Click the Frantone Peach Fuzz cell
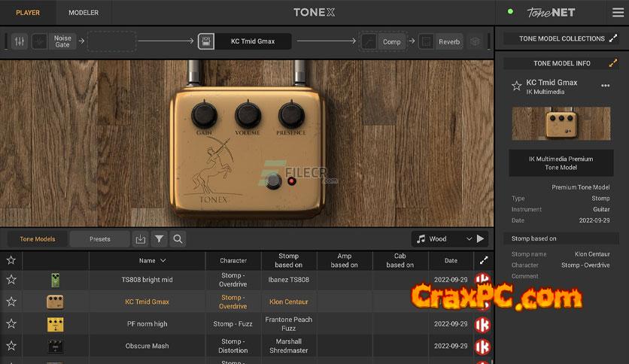The height and width of the screenshot is (364, 629). 289,324
